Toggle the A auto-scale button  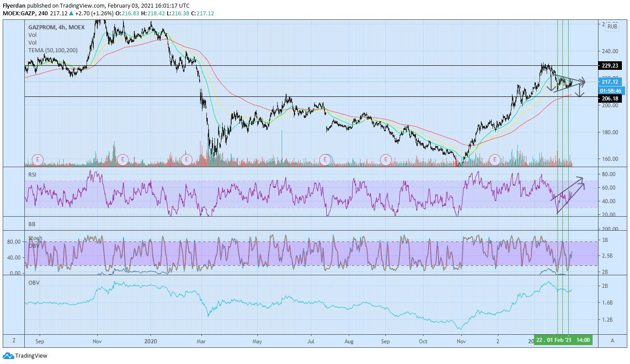[x=612, y=340]
